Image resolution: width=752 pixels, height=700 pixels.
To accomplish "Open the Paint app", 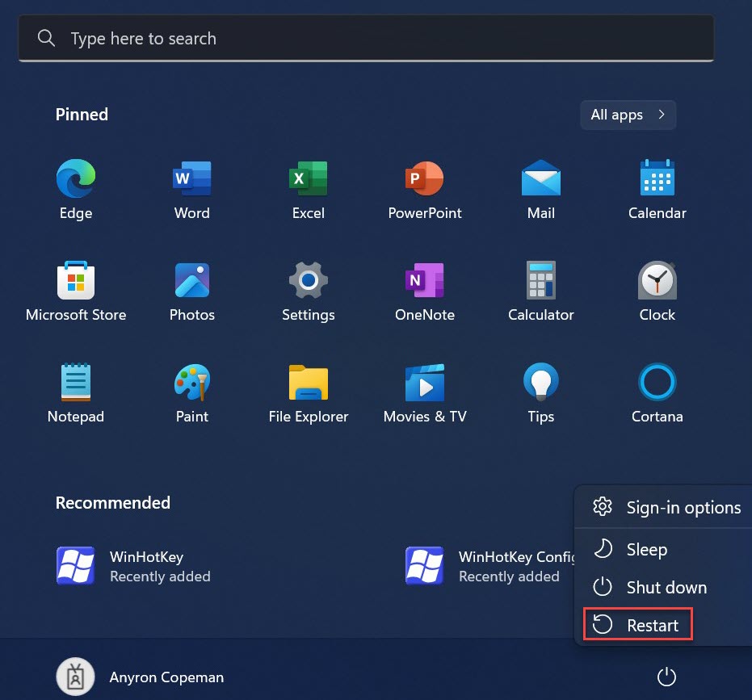I will 192,392.
